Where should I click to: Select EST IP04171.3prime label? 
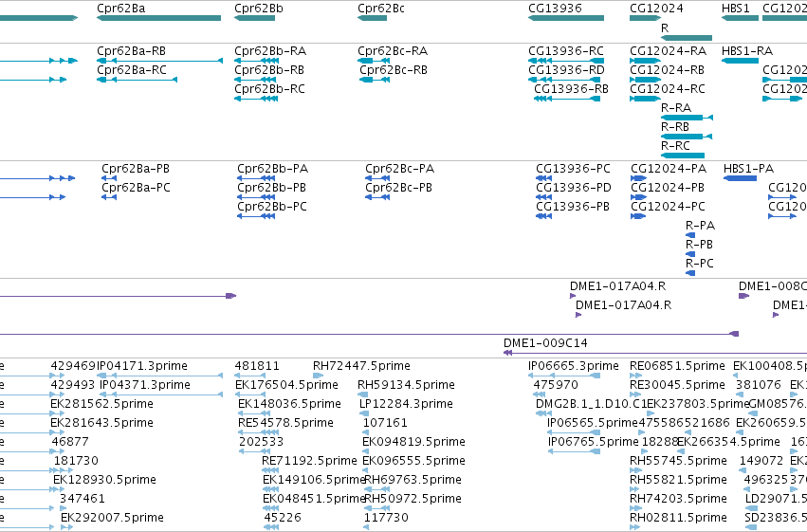tap(142, 366)
